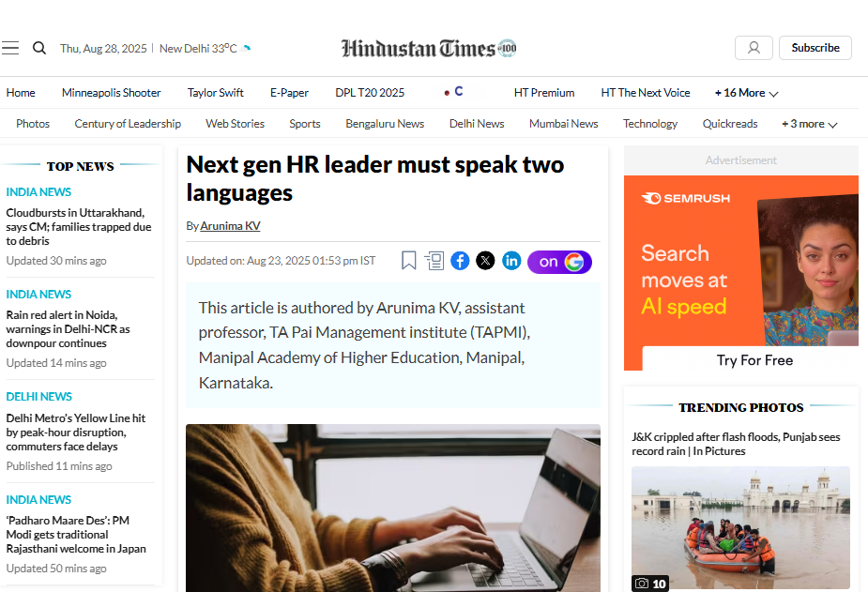Open Minneapolis Shooter section
The height and width of the screenshot is (592, 868).
112,93
